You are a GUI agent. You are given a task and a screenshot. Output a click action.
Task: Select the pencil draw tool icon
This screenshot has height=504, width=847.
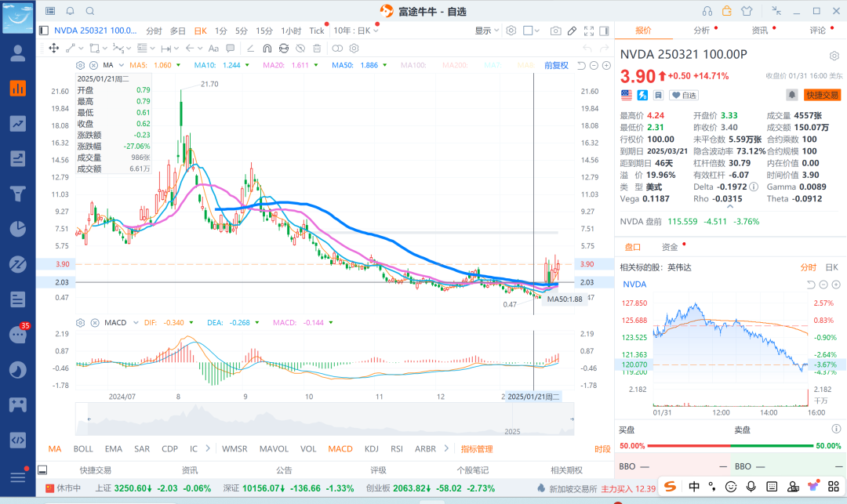pos(572,31)
